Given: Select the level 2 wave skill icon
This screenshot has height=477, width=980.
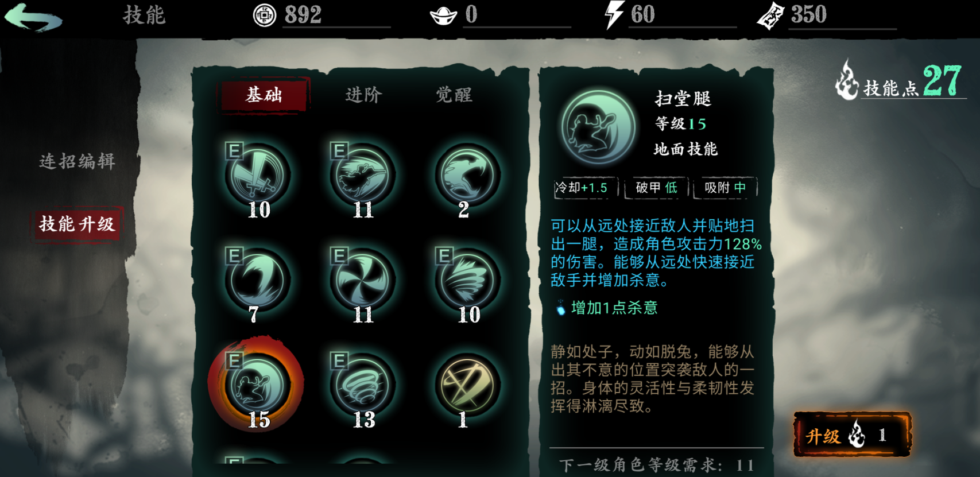Looking at the screenshot, I should click(467, 174).
